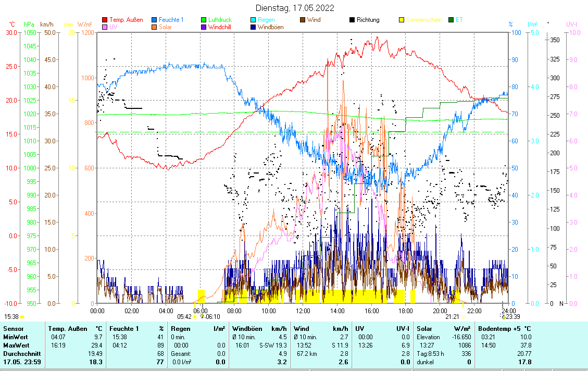Click the blue Feuchte 1 legend square
Screen dimensions: 588x371
[x=155, y=20]
